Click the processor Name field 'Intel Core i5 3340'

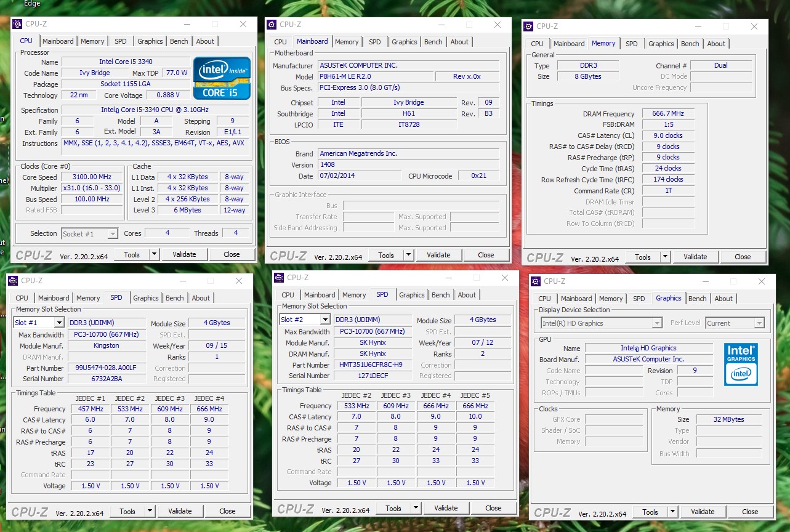click(x=126, y=62)
